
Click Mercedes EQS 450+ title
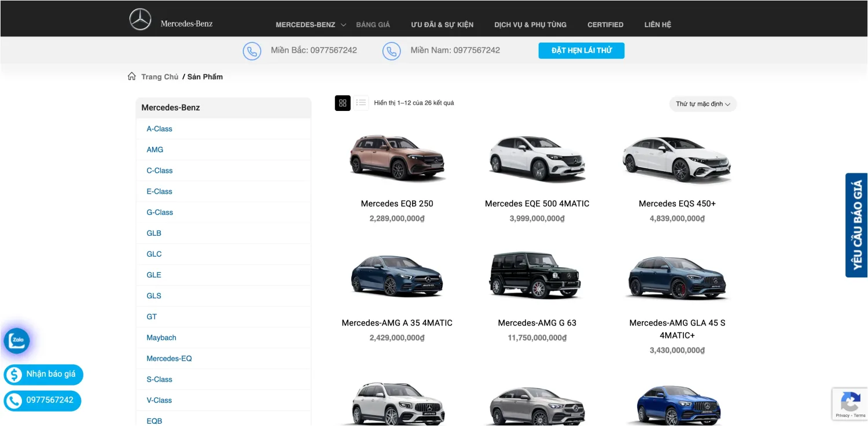click(x=677, y=203)
